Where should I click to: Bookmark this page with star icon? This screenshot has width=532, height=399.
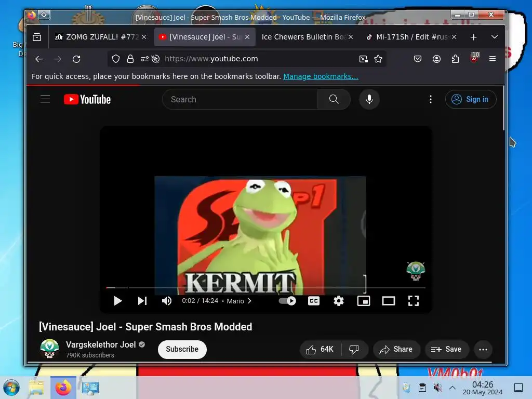click(x=378, y=59)
